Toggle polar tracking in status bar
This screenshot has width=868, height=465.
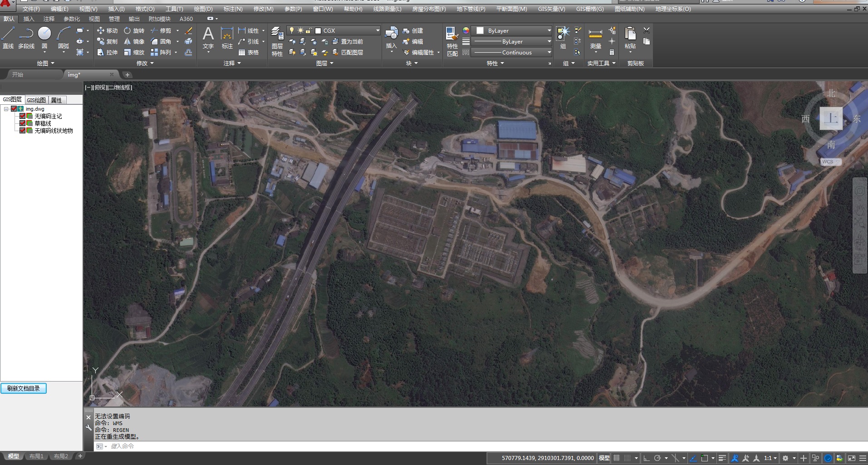pos(657,458)
